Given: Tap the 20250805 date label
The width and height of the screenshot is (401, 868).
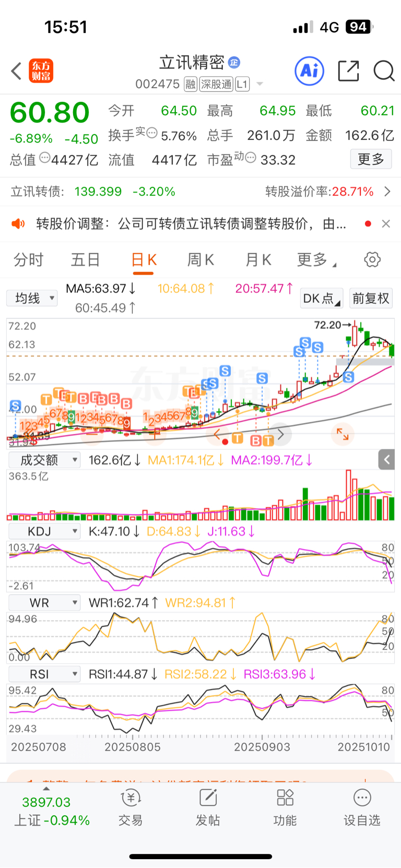Looking at the screenshot, I should (x=133, y=747).
